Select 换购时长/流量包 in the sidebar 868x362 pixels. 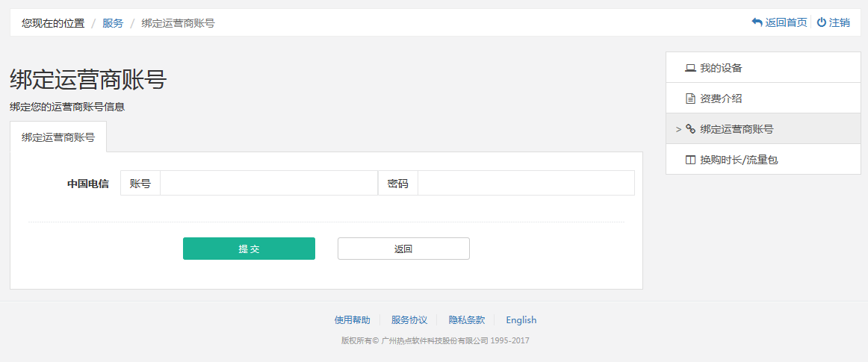739,160
